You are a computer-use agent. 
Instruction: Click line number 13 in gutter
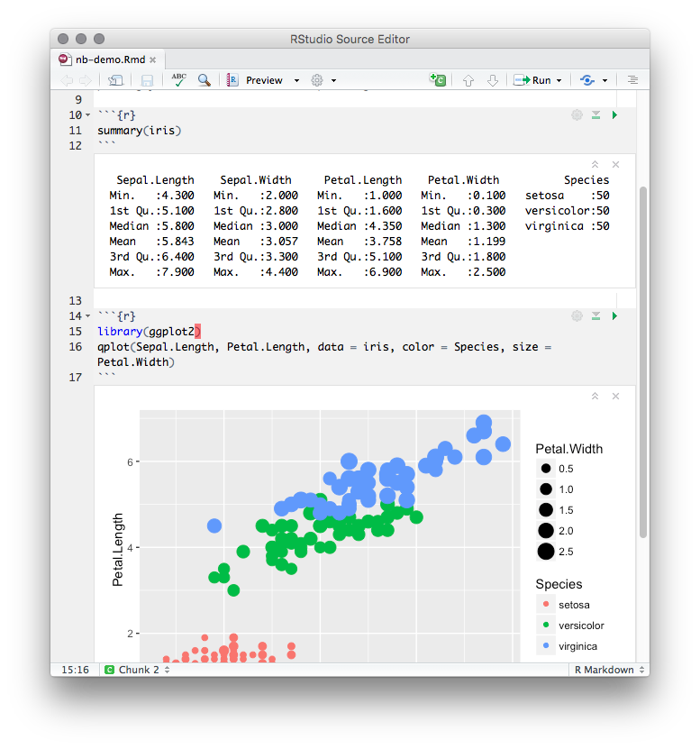[76, 300]
